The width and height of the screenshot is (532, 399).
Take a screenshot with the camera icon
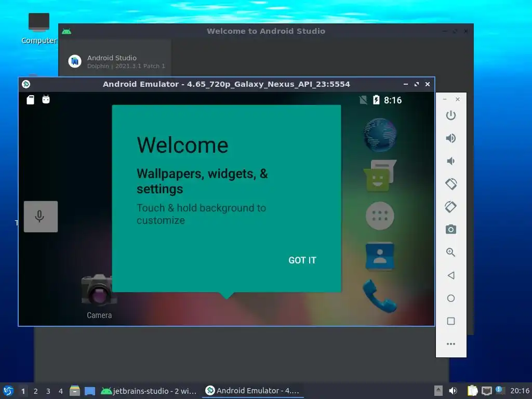pos(450,229)
